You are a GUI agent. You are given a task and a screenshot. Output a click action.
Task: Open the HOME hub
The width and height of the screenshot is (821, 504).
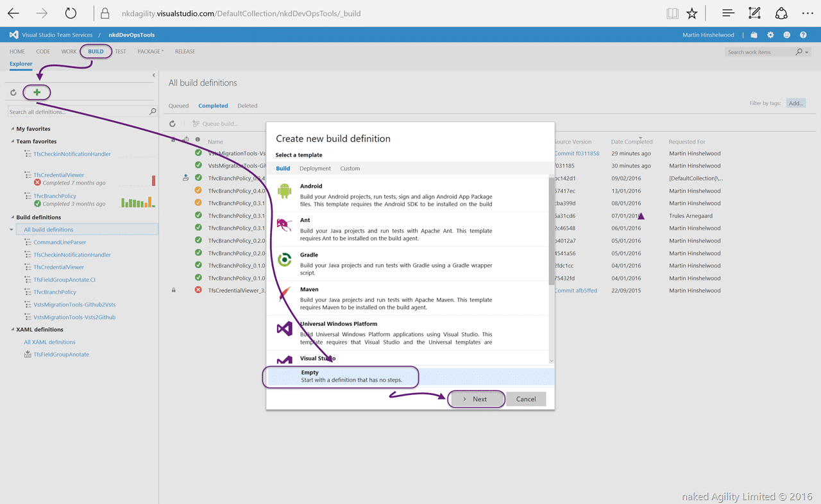tap(17, 51)
